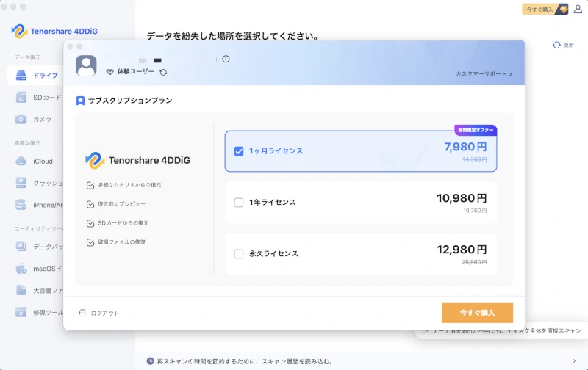The image size is (588, 370).
Task: Click the 今すぐ購入 badge in top-right corner
Action: pos(545,10)
